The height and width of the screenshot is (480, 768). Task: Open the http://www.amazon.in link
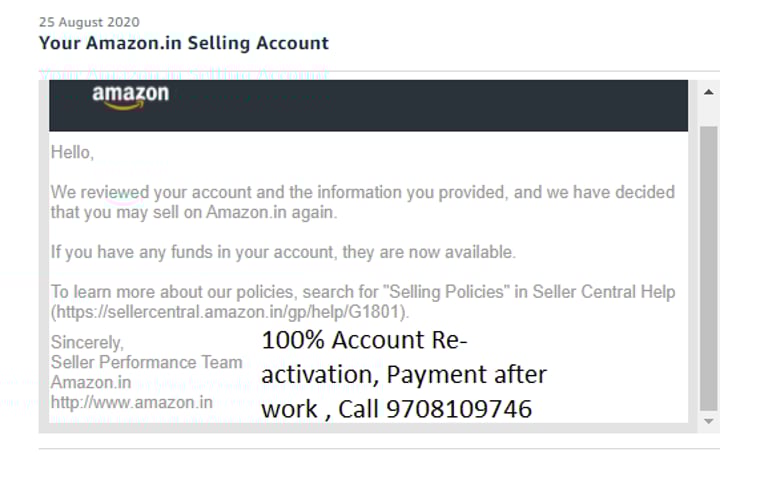132,402
